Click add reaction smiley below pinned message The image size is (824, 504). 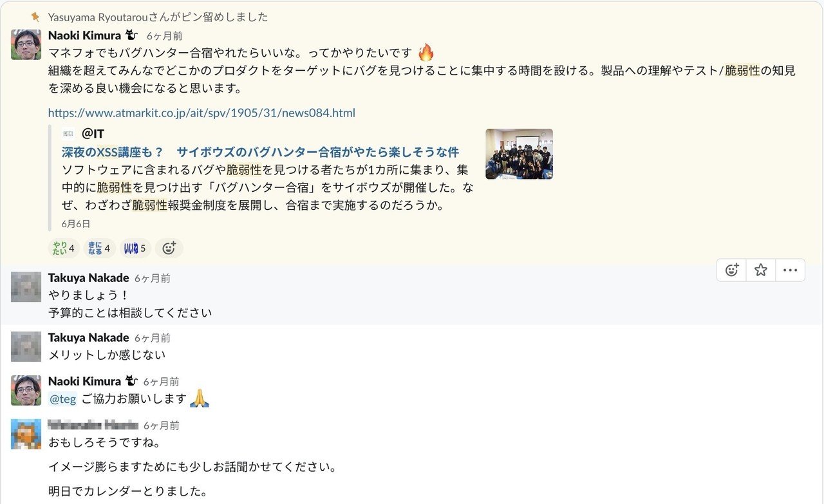coord(169,248)
